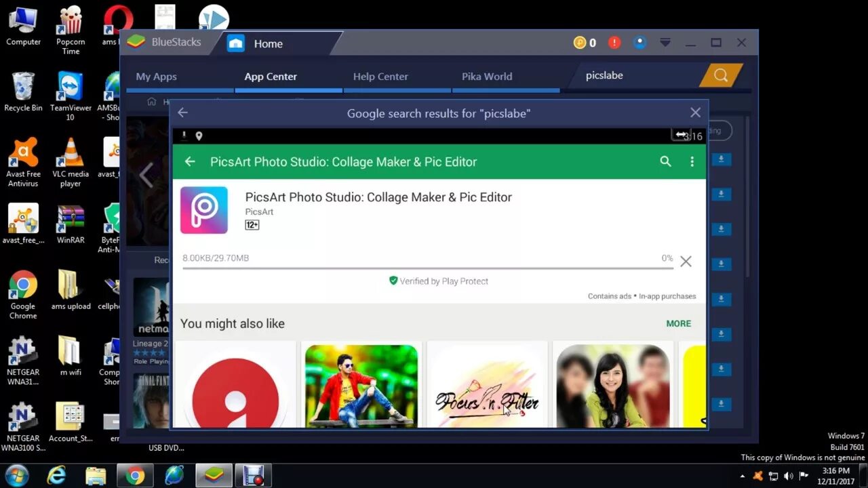Tap the Play Store search magnifier

[x=665, y=161]
